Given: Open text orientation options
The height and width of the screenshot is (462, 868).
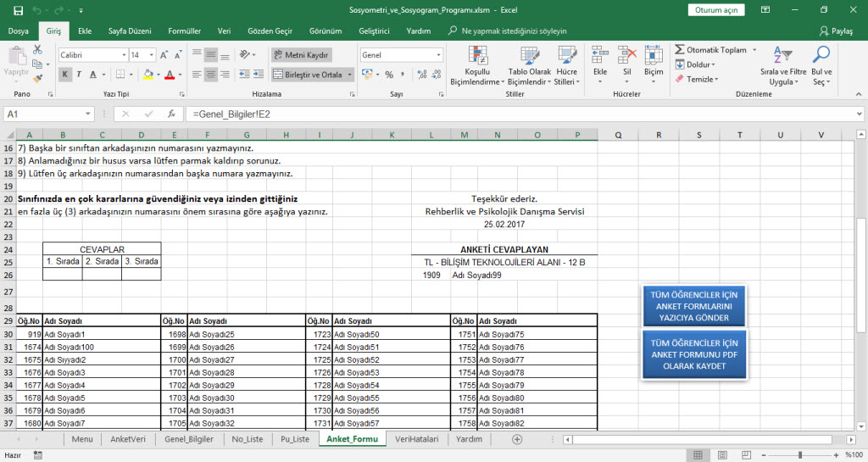Looking at the screenshot, I should click(247, 55).
